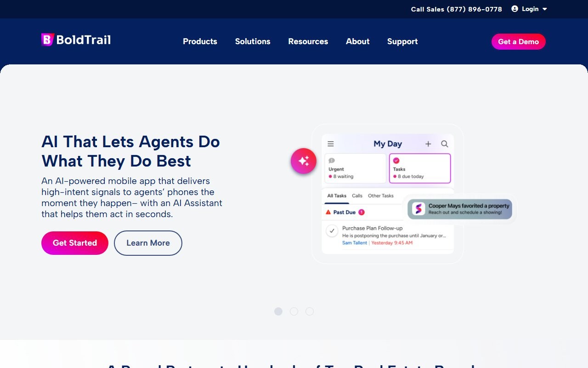
Task: Select the Urgent card with 8 waiting
Action: click(355, 168)
